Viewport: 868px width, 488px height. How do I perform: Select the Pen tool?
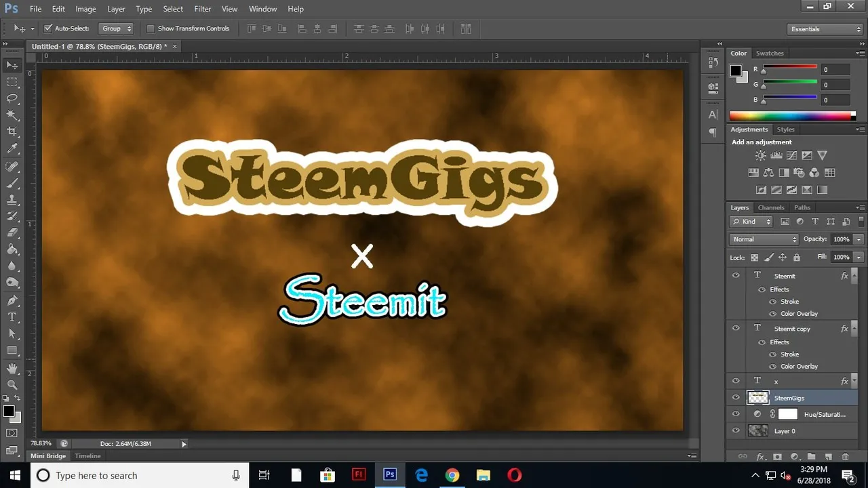(12, 300)
